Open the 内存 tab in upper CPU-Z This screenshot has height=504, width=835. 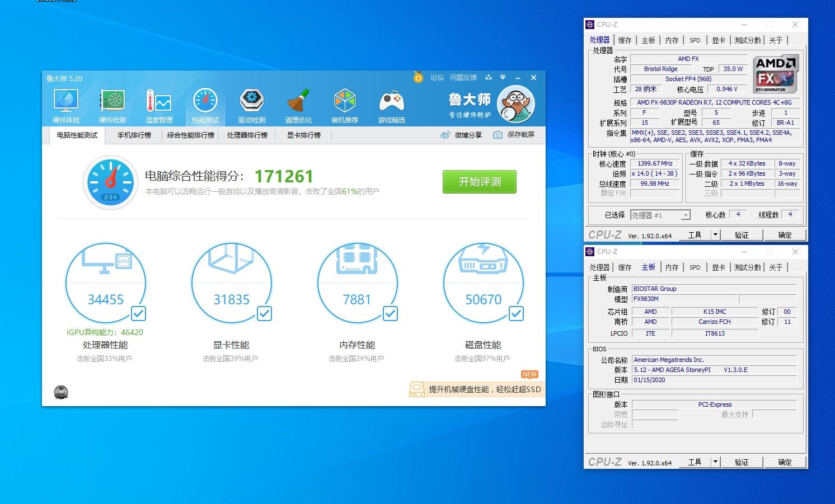672,40
